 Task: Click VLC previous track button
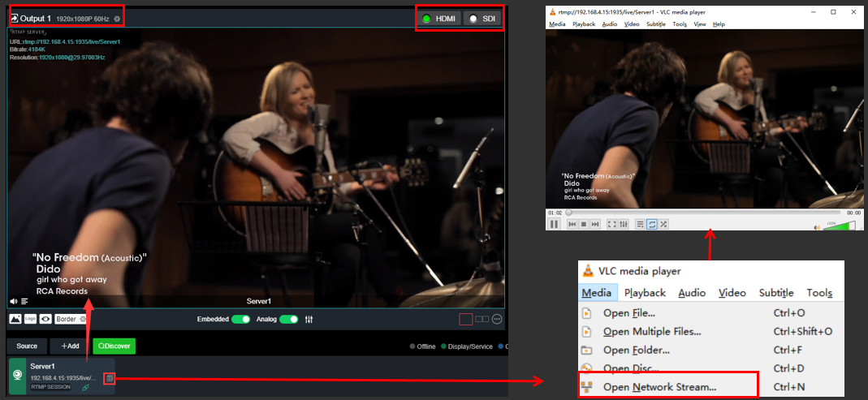point(572,224)
